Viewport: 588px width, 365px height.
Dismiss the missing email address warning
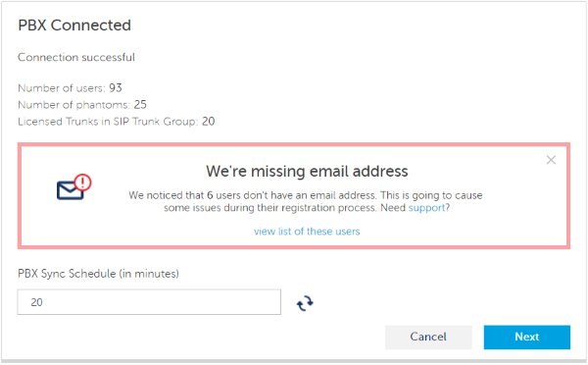tap(551, 160)
